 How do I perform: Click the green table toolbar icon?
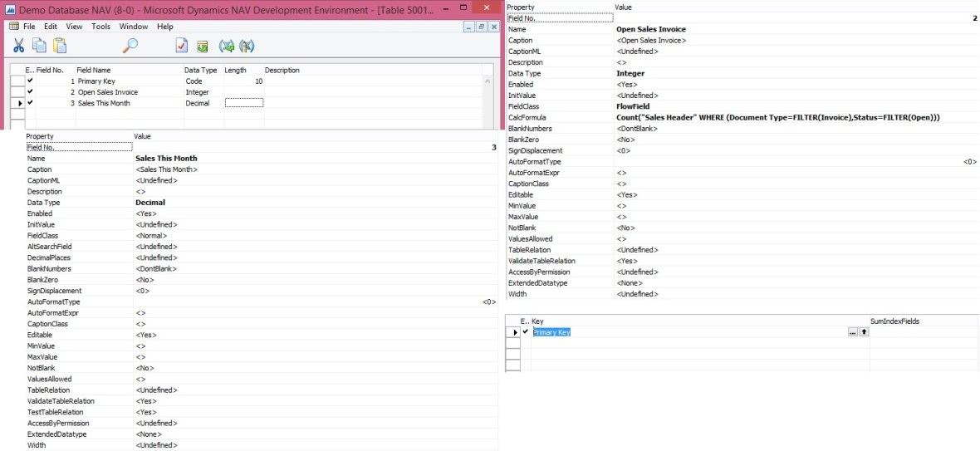point(203,47)
